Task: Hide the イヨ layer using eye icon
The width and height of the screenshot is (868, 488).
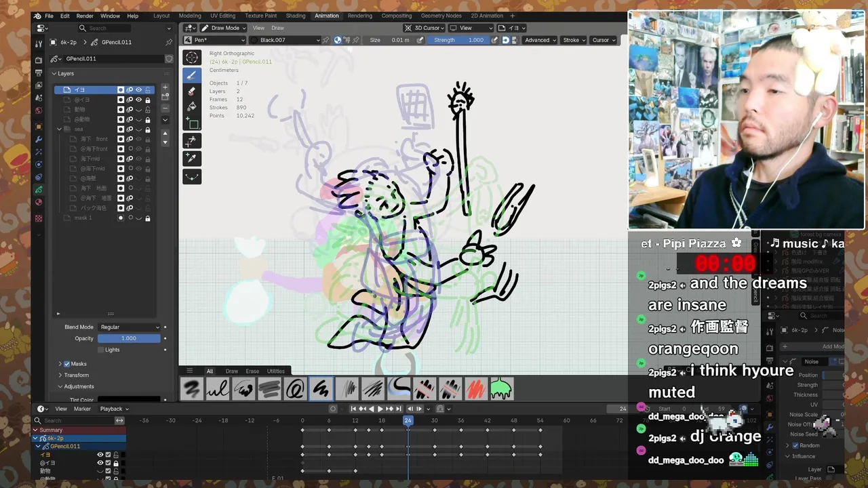Action: [139, 89]
